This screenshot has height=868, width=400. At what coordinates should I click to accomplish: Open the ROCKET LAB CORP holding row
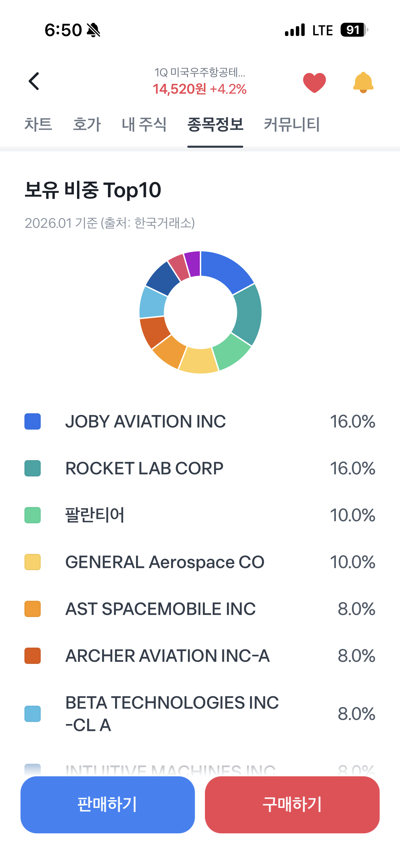200,468
